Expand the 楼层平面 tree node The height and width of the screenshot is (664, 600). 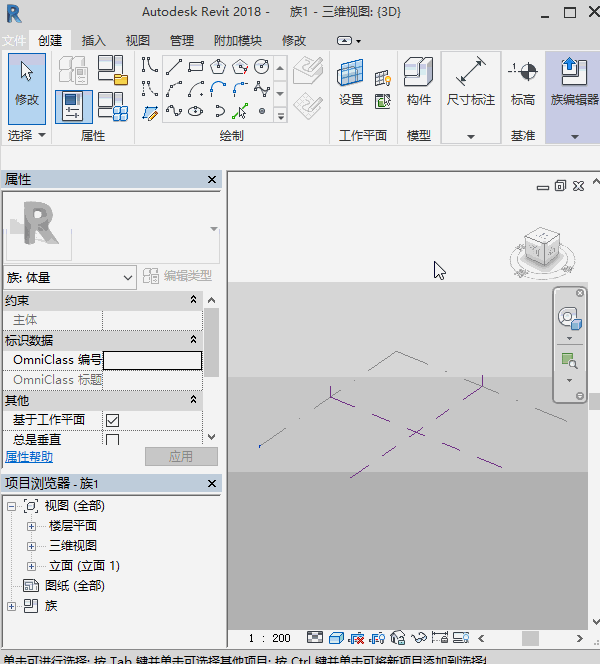[31, 526]
